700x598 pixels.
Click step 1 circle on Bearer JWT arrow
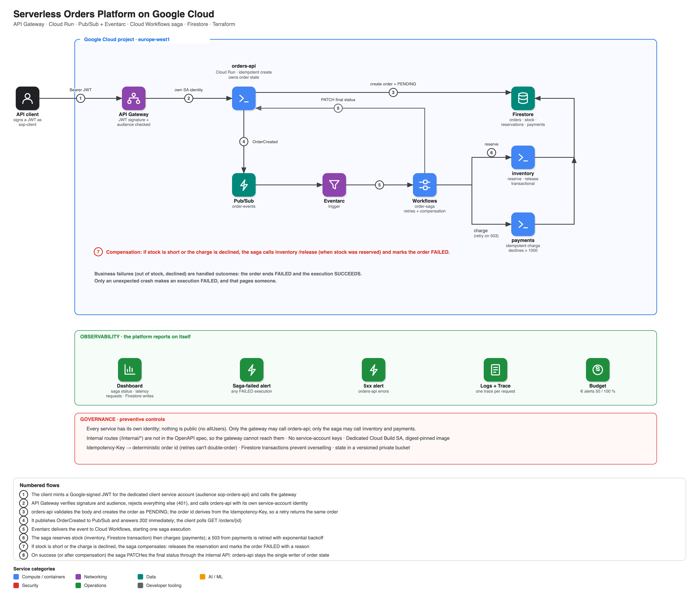(x=80, y=98)
